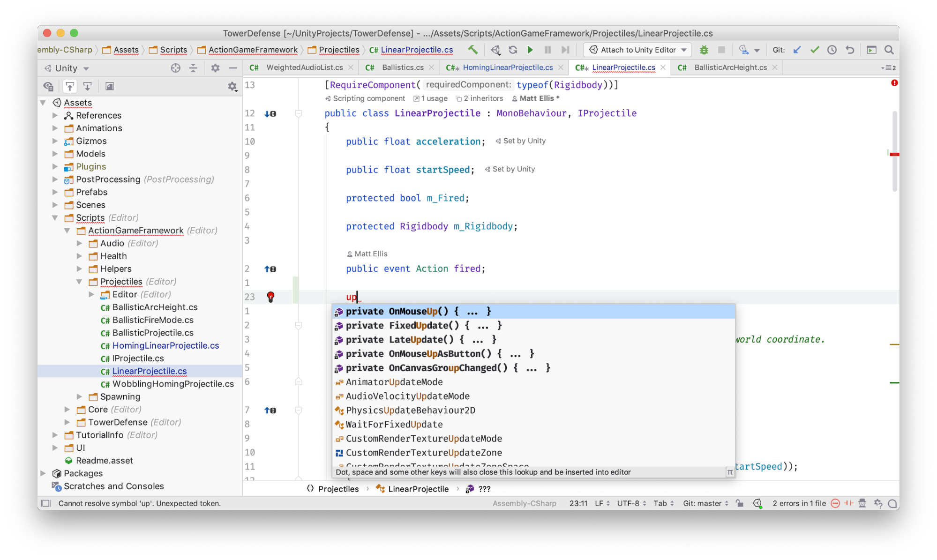Click the Git revert arrow
Image resolution: width=937 pixels, height=560 pixels.
pyautogui.click(x=850, y=50)
